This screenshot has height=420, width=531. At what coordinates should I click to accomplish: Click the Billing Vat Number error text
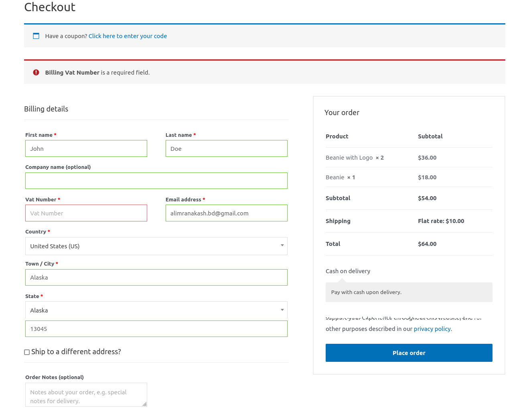click(97, 73)
